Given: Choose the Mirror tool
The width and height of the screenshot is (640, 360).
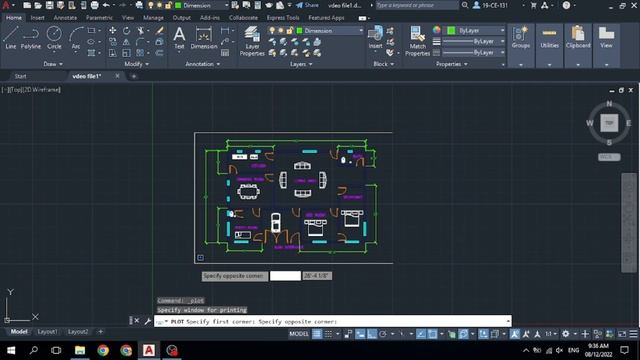Looking at the screenshot, I should pyautogui.click(x=127, y=42).
